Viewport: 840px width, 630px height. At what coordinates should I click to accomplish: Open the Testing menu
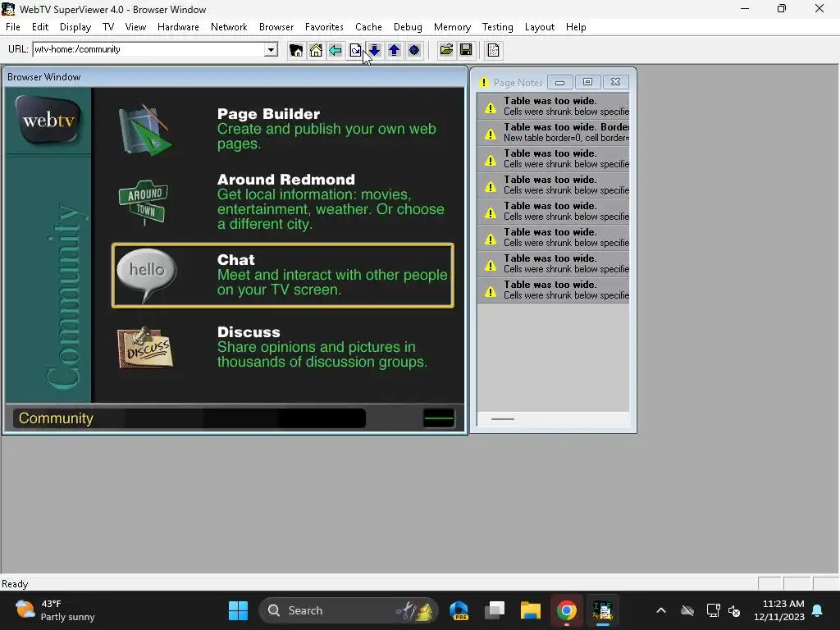tap(498, 27)
